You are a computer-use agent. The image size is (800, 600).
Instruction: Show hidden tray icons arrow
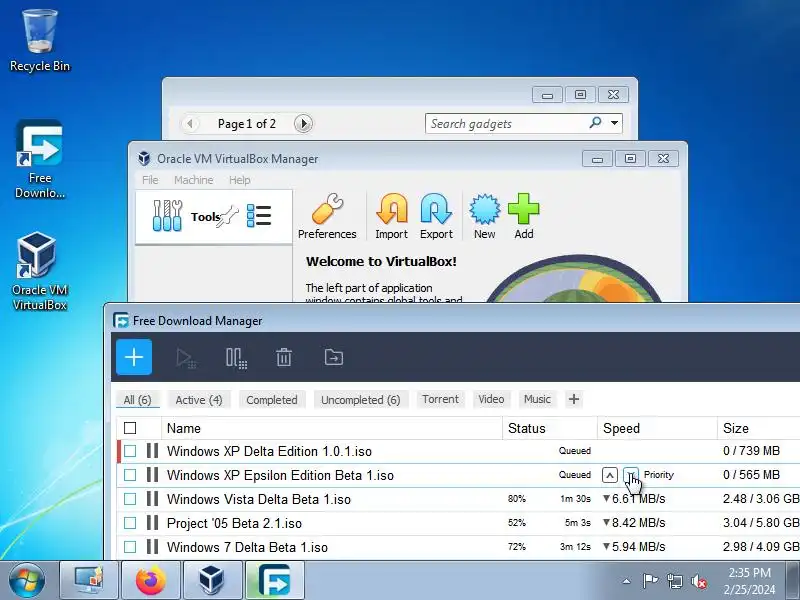627,581
